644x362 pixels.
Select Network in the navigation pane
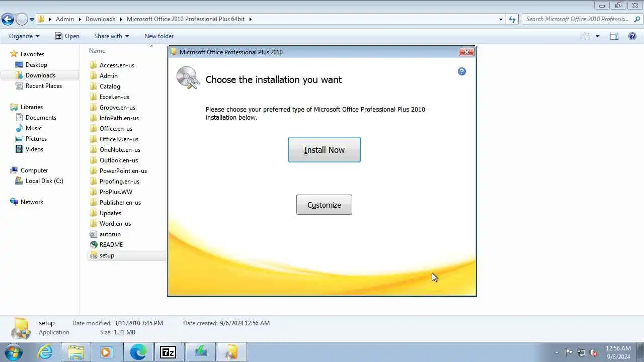(x=32, y=202)
